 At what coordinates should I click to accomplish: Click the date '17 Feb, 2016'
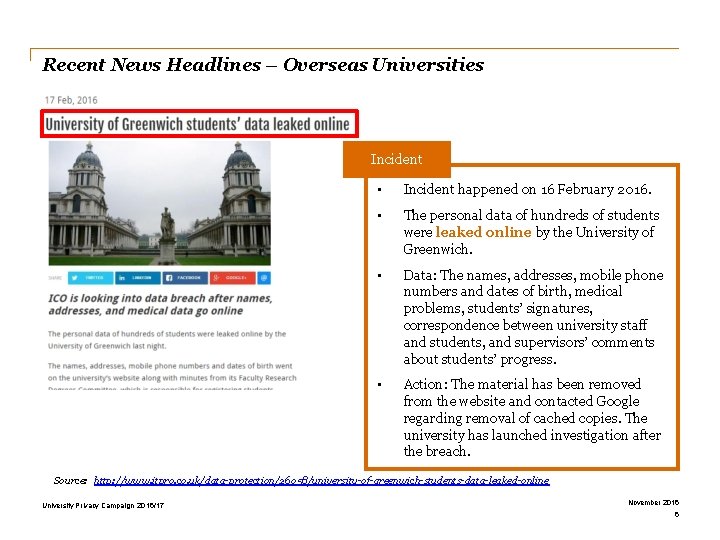[x=71, y=100]
